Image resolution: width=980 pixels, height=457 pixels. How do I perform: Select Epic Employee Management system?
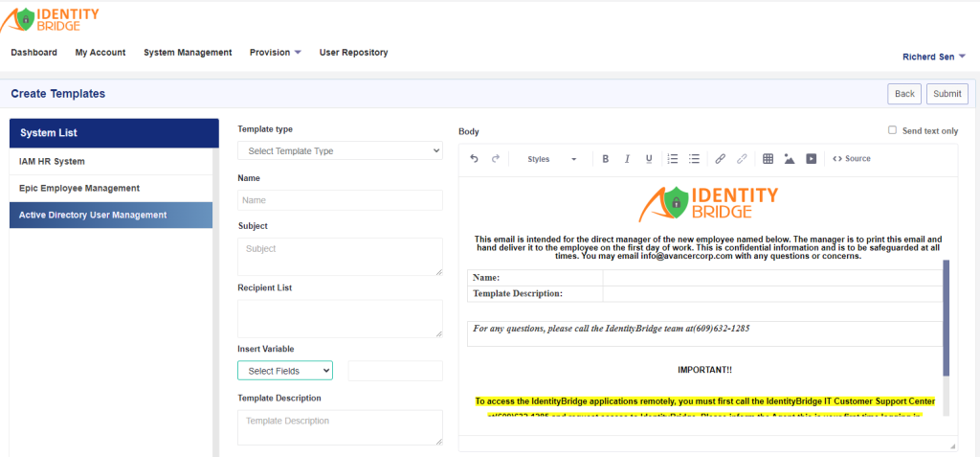pos(111,188)
